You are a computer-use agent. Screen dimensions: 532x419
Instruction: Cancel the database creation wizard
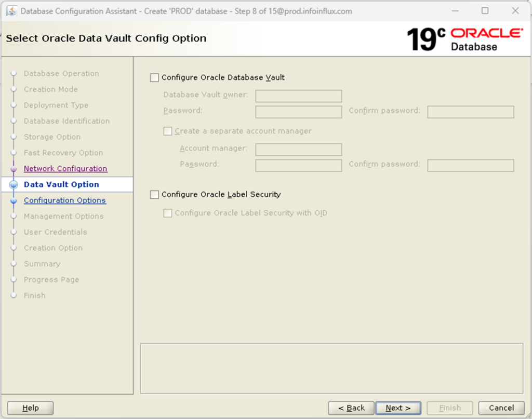click(500, 408)
